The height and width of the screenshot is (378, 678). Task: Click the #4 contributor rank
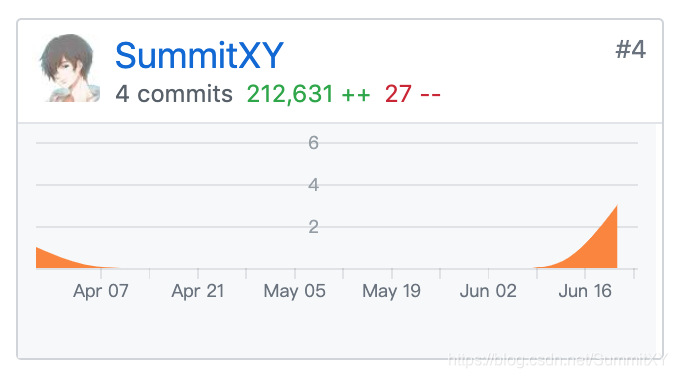point(630,49)
